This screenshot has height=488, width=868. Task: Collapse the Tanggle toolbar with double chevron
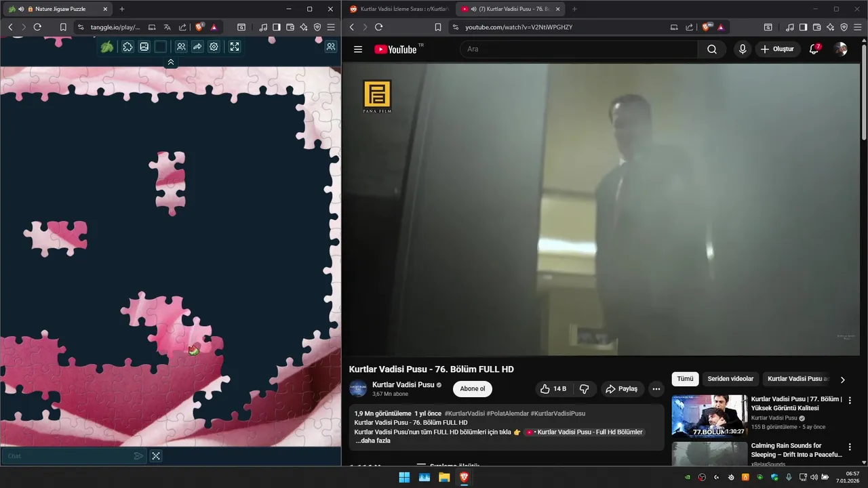pos(171,62)
